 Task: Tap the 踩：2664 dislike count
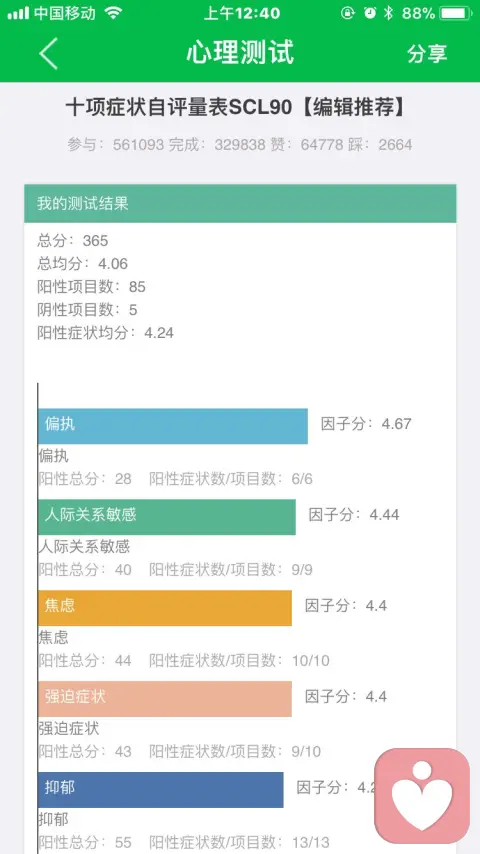tap(380, 144)
